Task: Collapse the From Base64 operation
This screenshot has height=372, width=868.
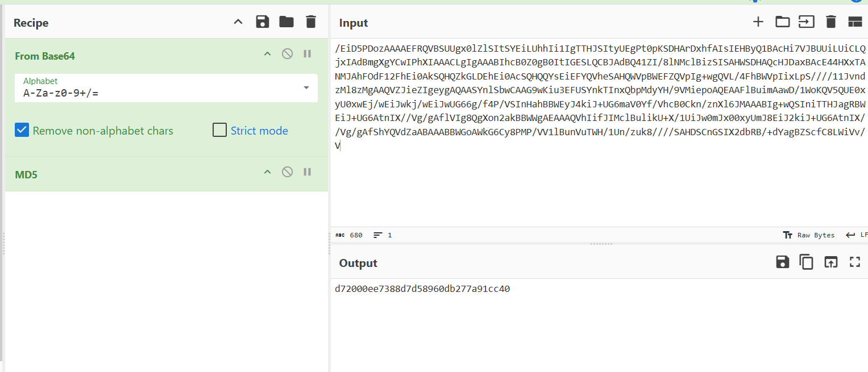Action: [267, 54]
